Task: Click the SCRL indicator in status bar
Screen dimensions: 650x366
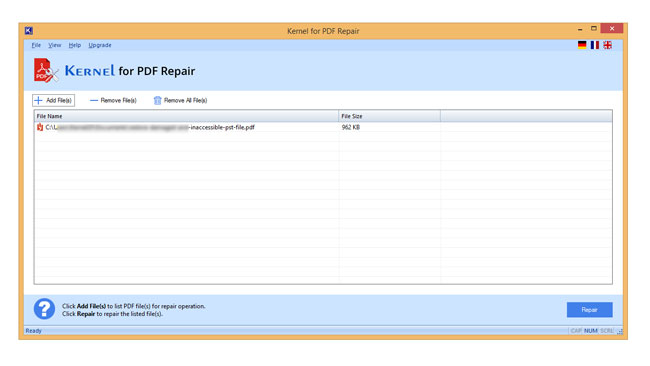Action: pos(607,331)
